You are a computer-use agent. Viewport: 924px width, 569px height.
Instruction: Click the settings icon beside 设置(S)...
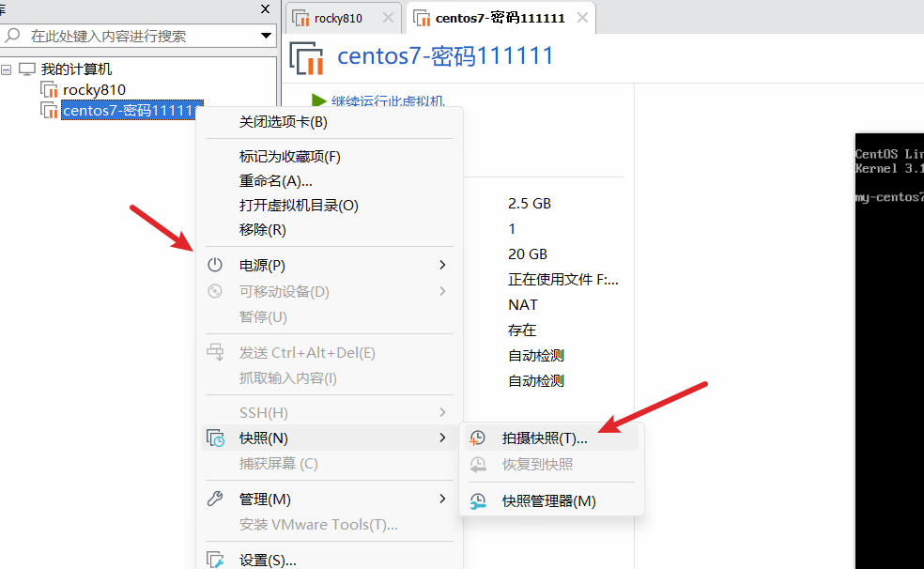click(x=215, y=560)
